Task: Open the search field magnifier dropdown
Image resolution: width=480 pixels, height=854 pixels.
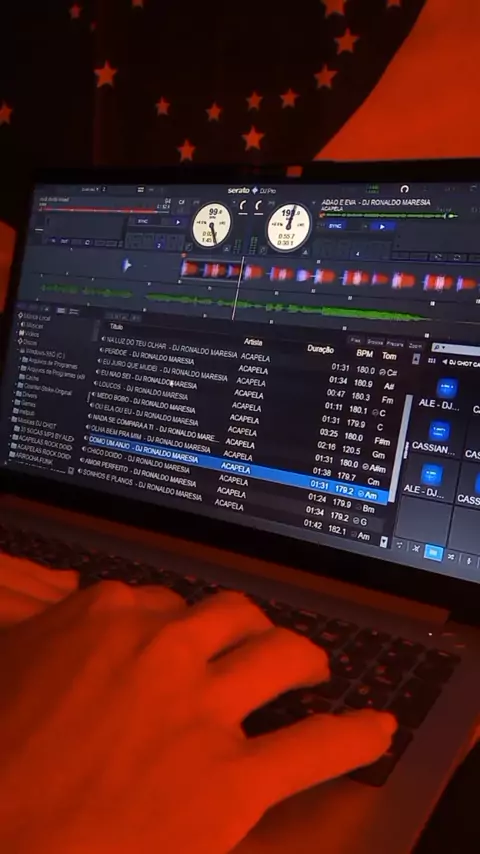Action: [x=438, y=347]
